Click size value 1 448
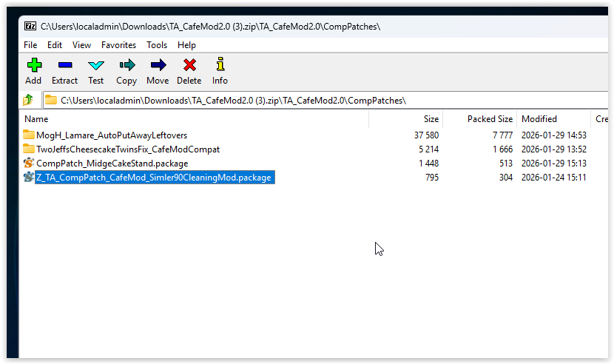 (x=429, y=164)
